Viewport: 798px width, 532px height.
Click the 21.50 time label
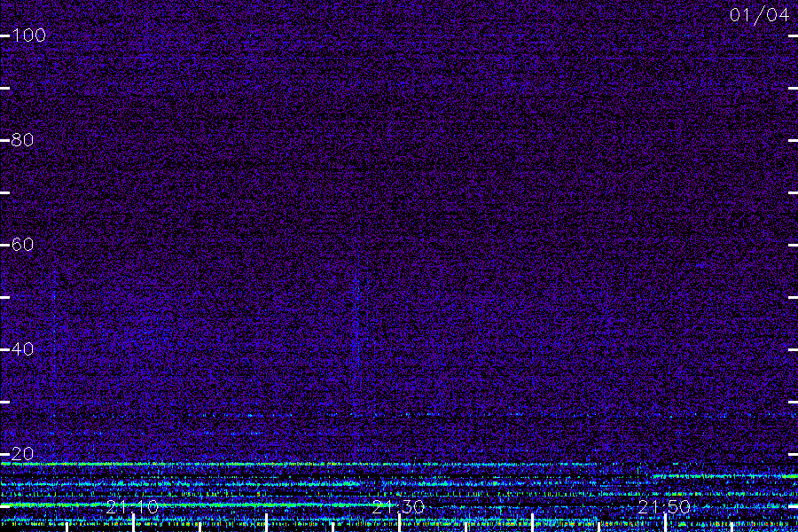664,507
